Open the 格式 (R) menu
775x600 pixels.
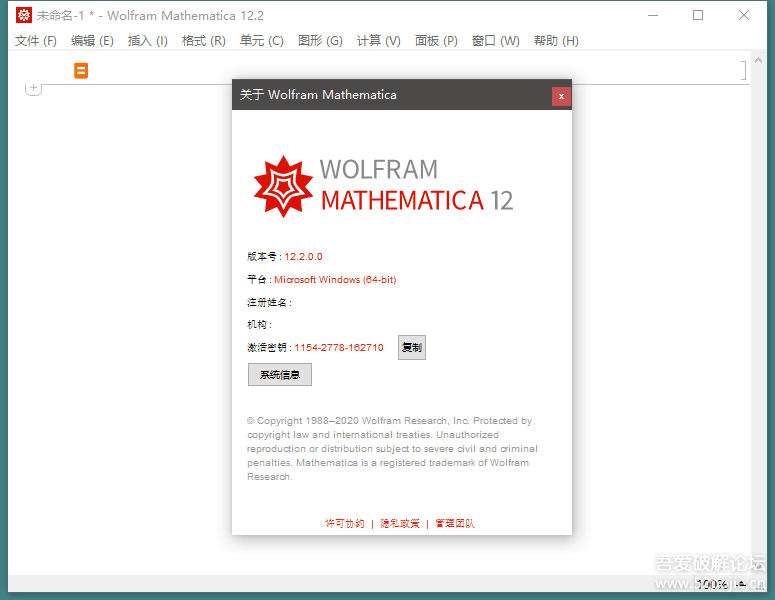tap(203, 41)
